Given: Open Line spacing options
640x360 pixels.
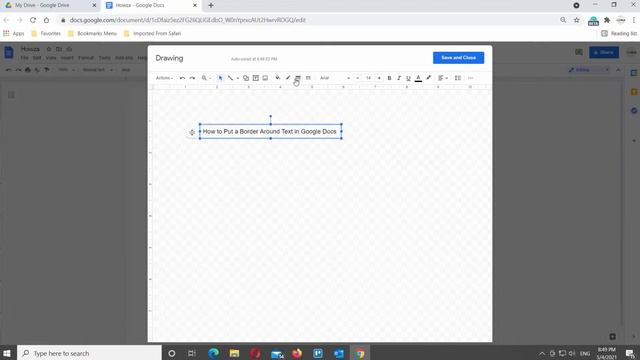Looking at the screenshot, I should pyautogui.click(x=458, y=78).
